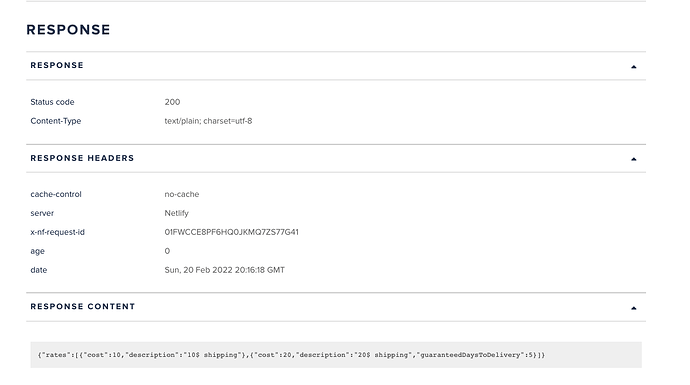Click the text/plain; charset=utf-8 value

[x=208, y=121]
